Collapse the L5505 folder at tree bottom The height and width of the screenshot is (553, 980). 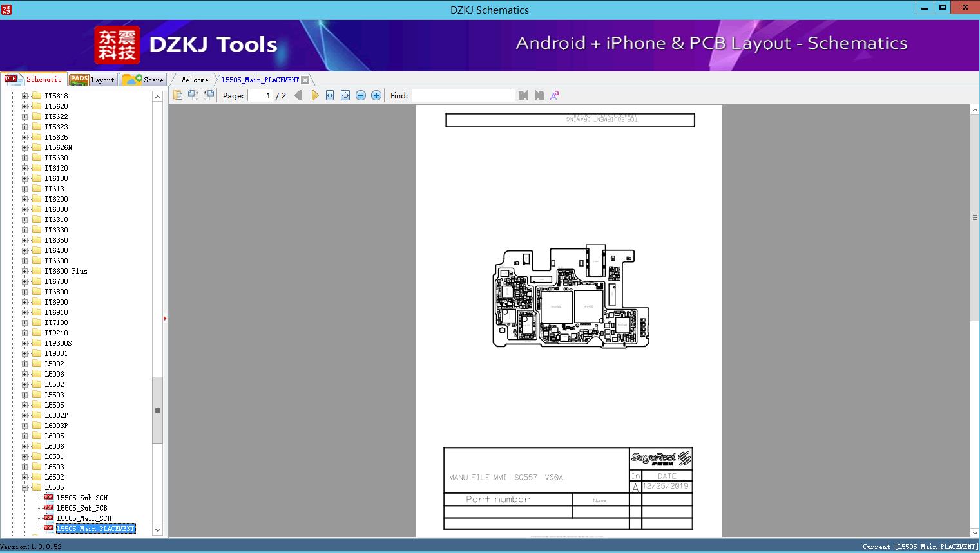tap(24, 487)
